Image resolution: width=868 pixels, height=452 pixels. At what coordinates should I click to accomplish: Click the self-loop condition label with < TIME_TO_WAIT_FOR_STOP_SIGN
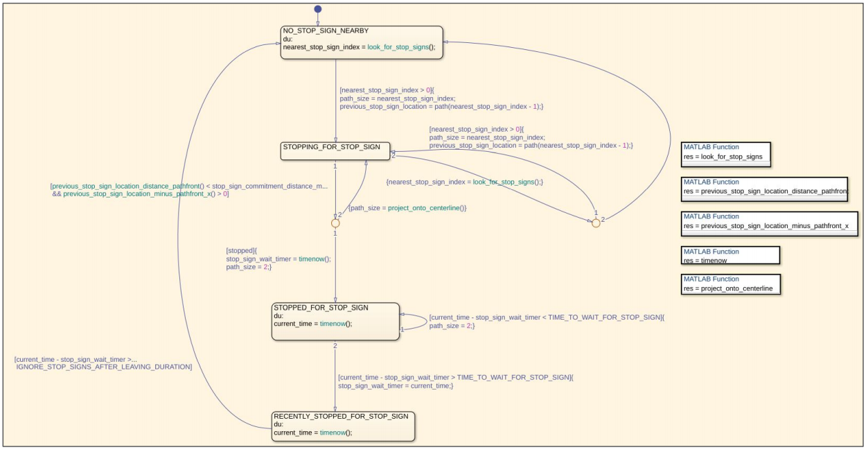547,321
